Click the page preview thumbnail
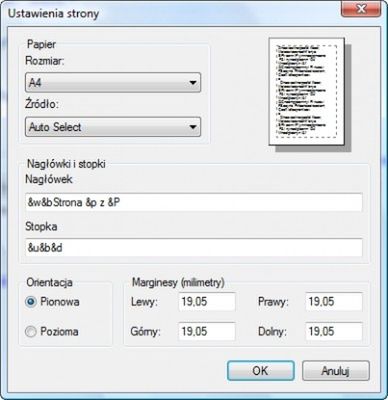The image size is (388, 400). click(307, 91)
